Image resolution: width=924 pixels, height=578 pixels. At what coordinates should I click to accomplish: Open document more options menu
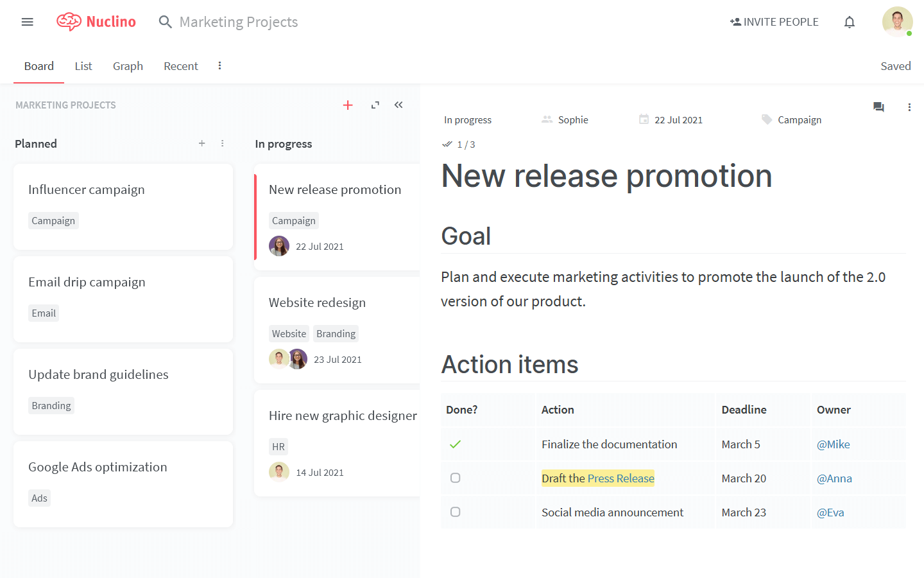(909, 107)
